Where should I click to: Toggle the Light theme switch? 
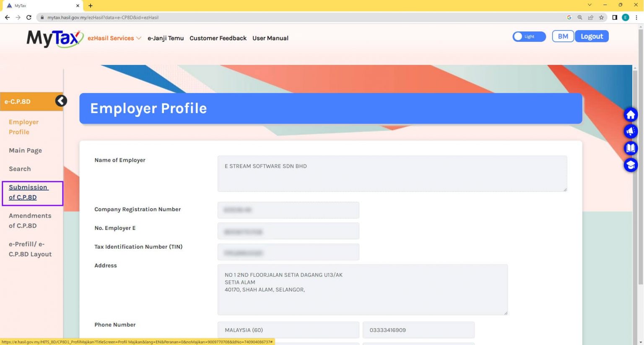529,36
